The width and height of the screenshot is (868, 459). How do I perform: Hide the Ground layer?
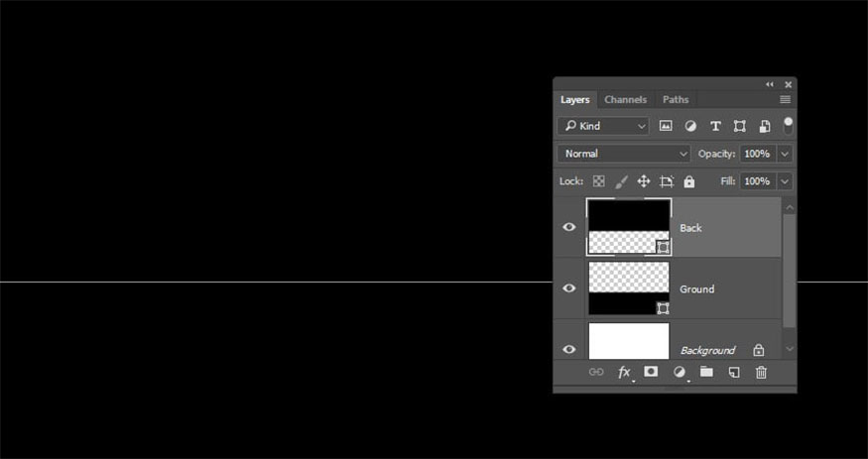click(x=569, y=288)
